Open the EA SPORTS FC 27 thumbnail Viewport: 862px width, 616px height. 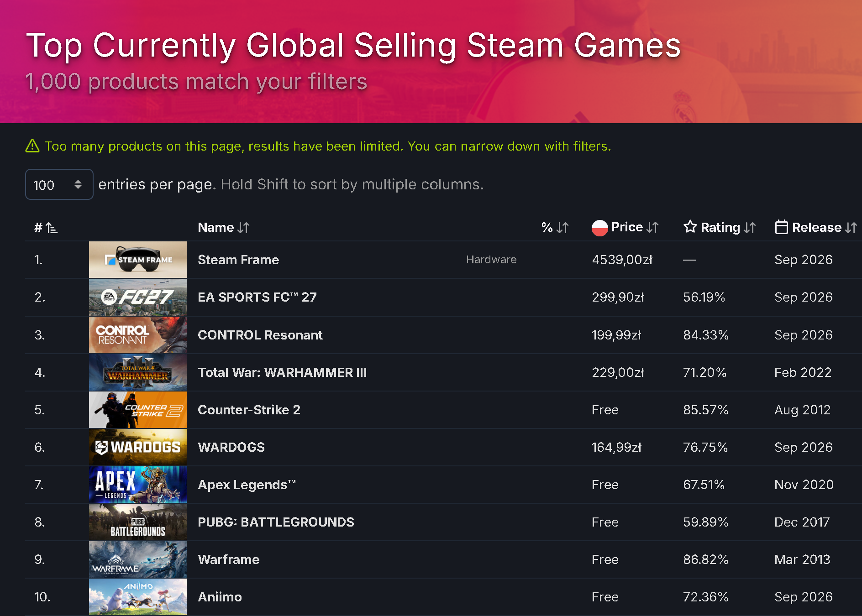[x=138, y=297]
